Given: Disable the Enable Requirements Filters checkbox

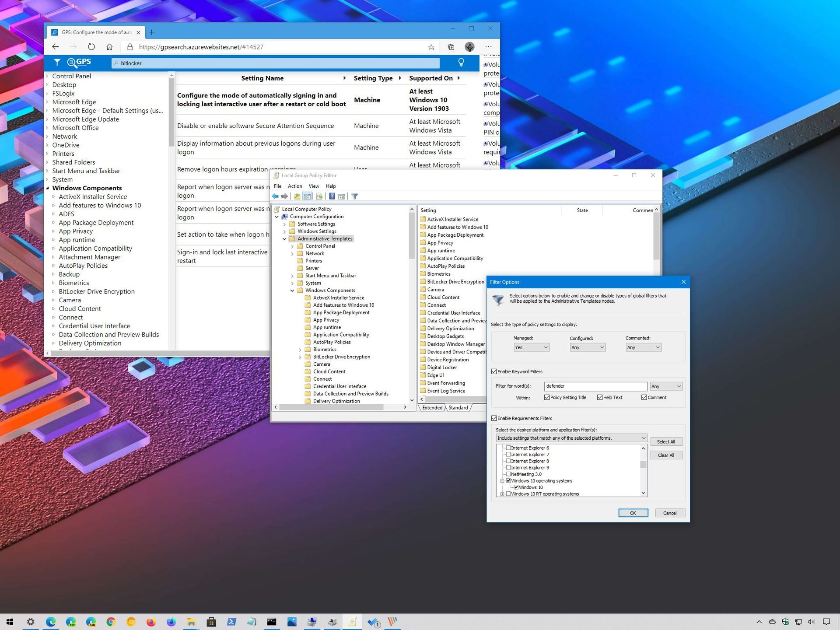Looking at the screenshot, I should pyautogui.click(x=494, y=418).
